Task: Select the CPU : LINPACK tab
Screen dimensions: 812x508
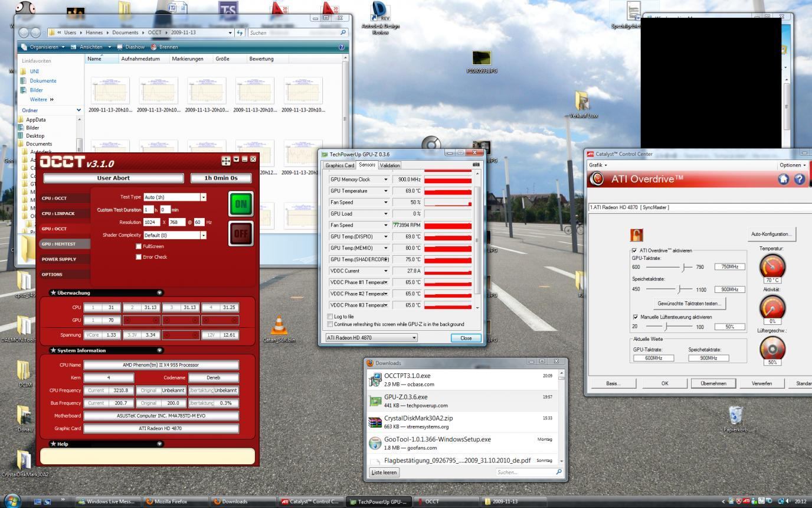Action: tap(58, 213)
